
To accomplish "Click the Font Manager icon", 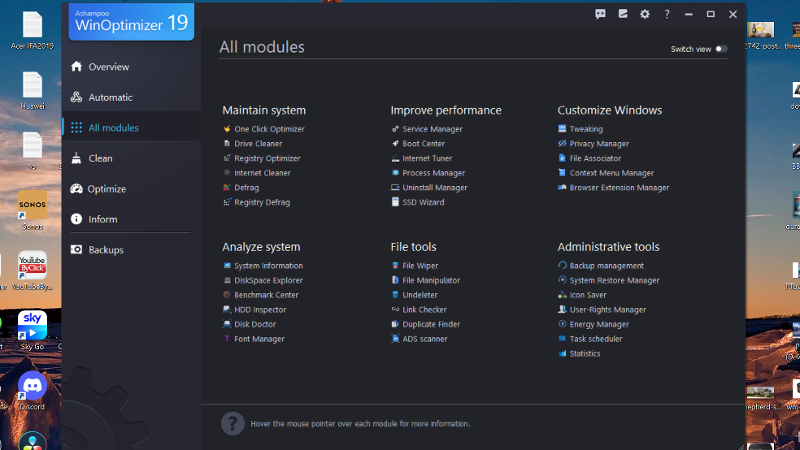I will click(227, 339).
